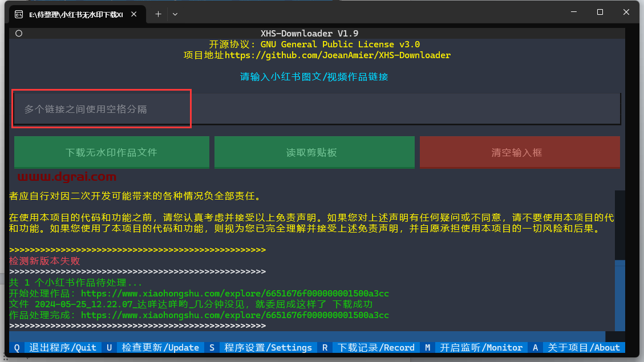Click the 共 1 个小红书作品待处理 line
The height and width of the screenshot is (362, 644).
point(75,283)
